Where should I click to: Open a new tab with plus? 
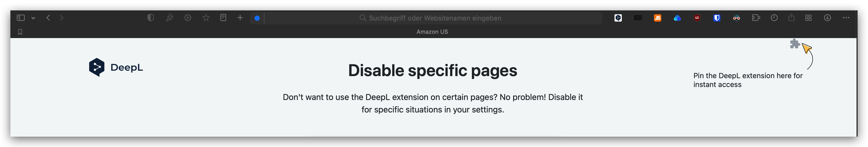pos(240,18)
